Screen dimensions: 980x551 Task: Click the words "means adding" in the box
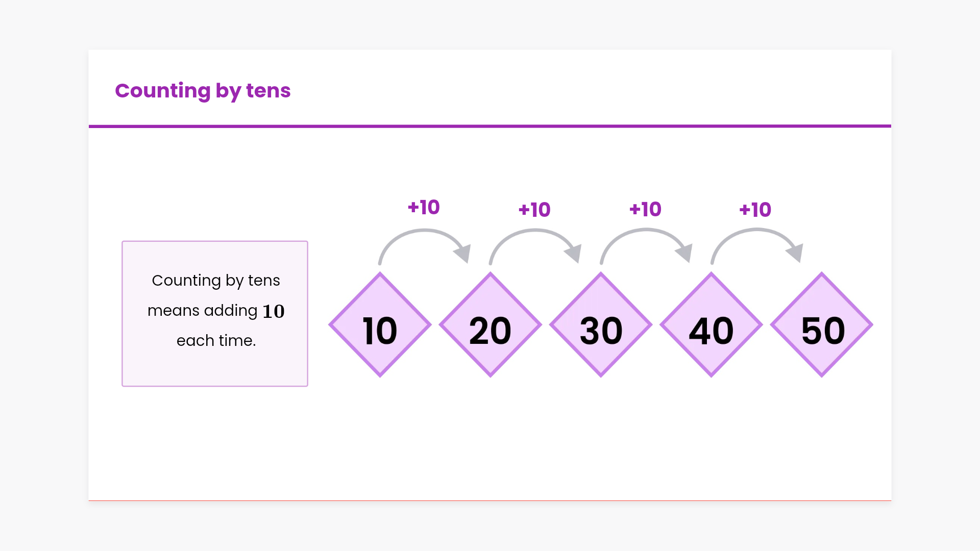tap(203, 311)
